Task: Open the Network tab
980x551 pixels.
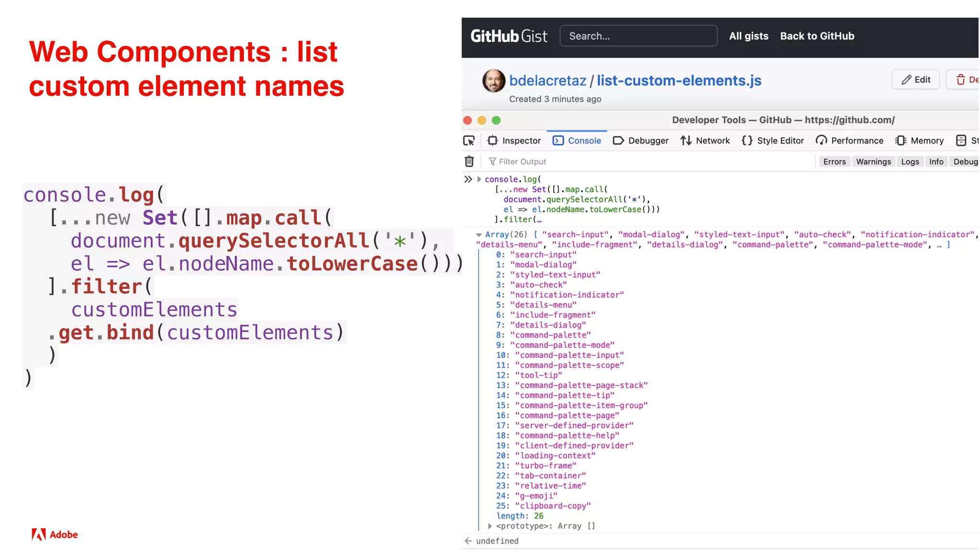Action: point(705,141)
